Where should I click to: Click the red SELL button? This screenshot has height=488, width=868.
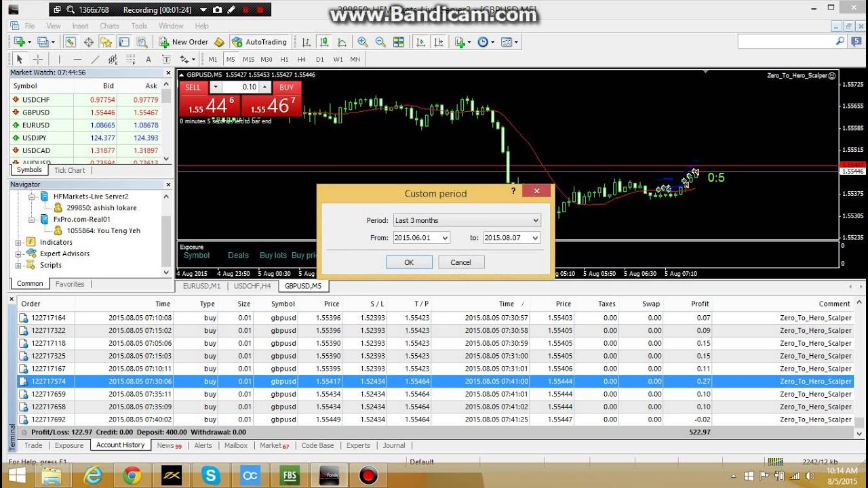click(193, 87)
